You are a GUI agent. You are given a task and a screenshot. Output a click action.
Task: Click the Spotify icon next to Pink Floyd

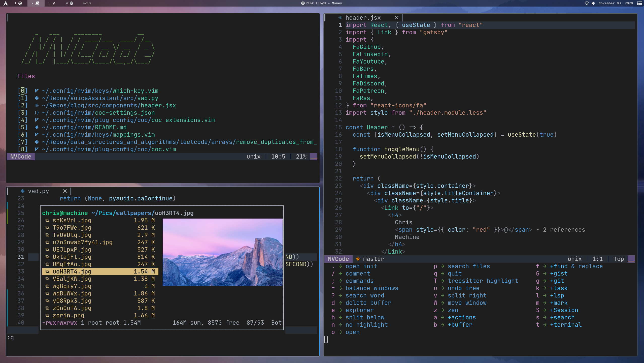click(303, 3)
